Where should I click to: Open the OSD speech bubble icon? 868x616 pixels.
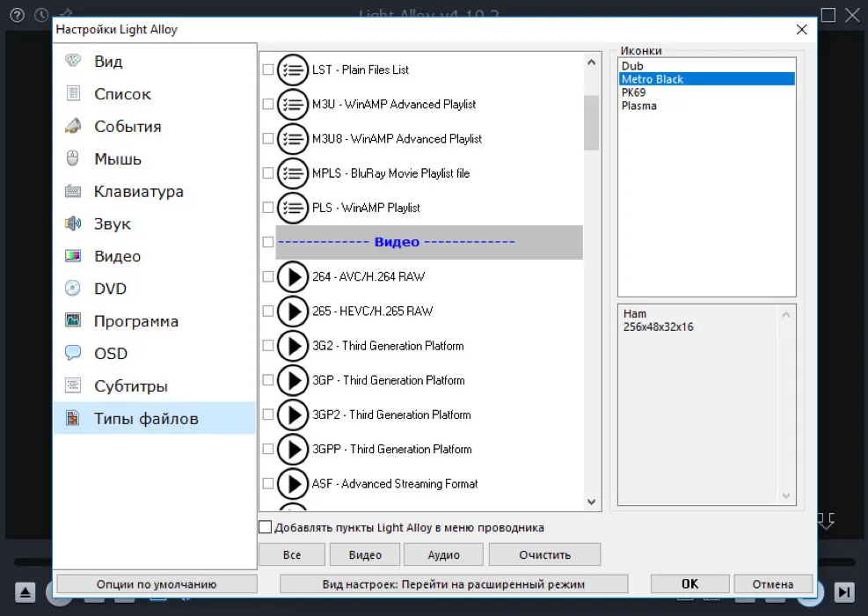coord(72,353)
